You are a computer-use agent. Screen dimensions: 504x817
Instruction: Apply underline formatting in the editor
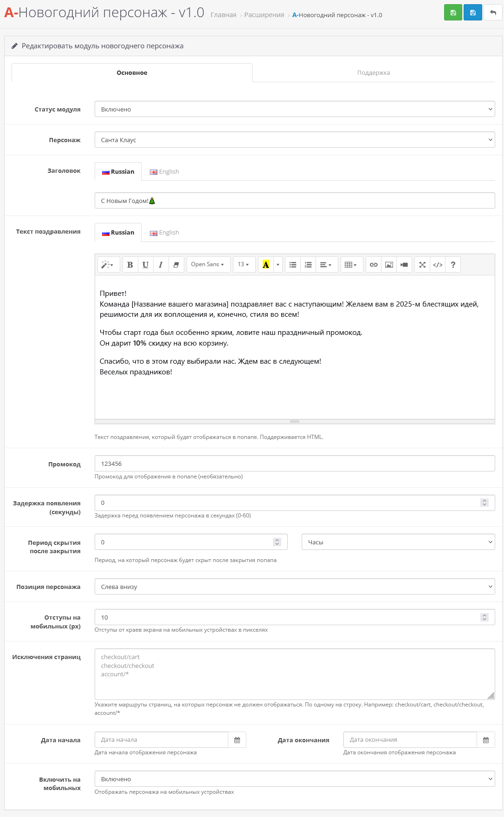pyautogui.click(x=145, y=265)
